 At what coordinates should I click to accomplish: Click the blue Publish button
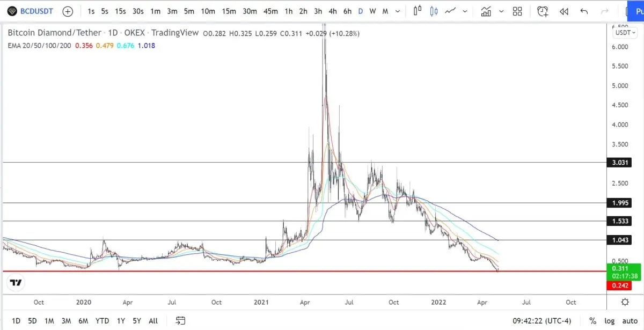tap(635, 11)
